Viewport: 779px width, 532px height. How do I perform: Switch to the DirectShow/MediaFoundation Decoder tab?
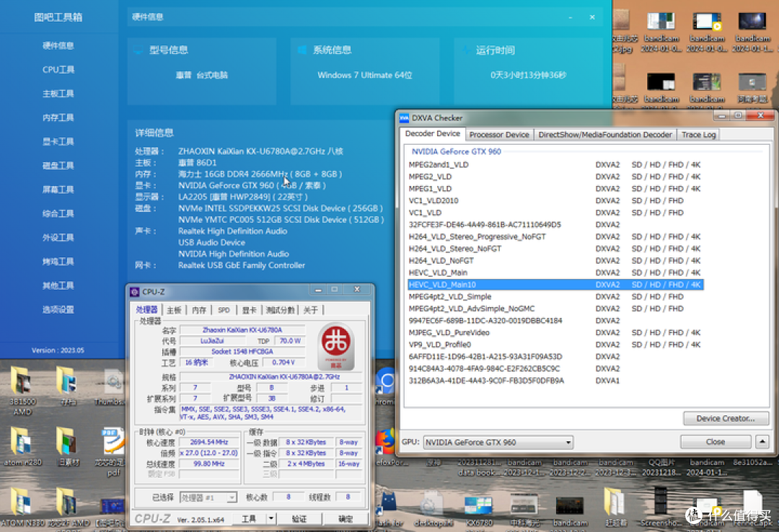click(604, 135)
